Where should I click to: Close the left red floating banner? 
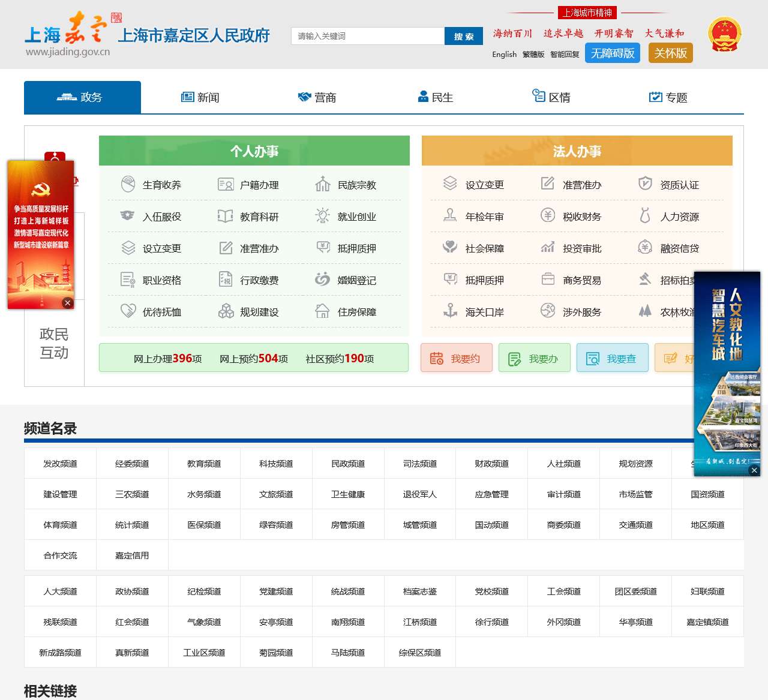(x=68, y=303)
